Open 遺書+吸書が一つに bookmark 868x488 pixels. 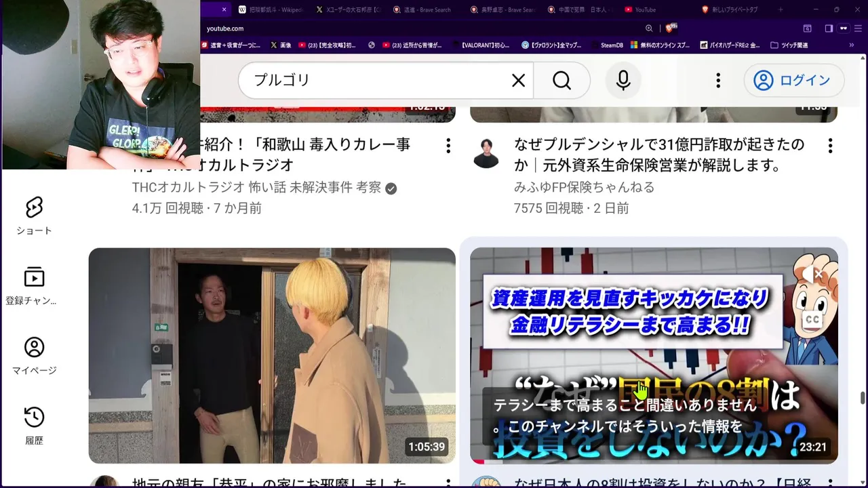231,45
